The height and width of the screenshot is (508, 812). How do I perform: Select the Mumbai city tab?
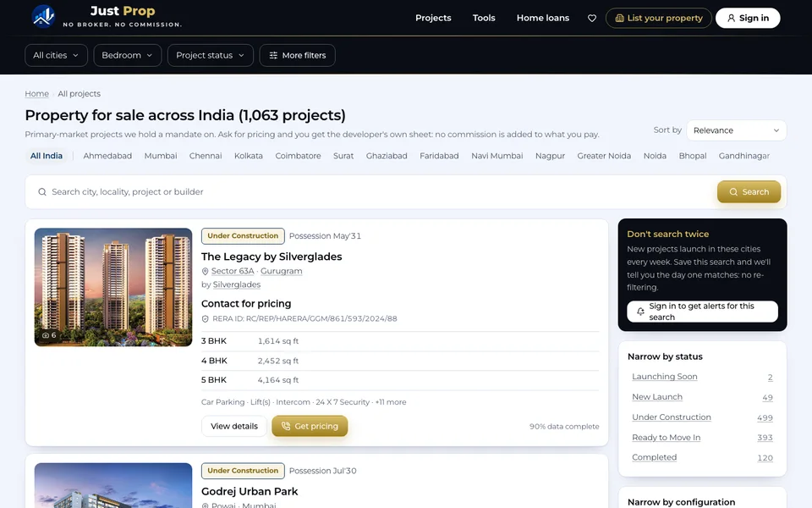pyautogui.click(x=161, y=156)
